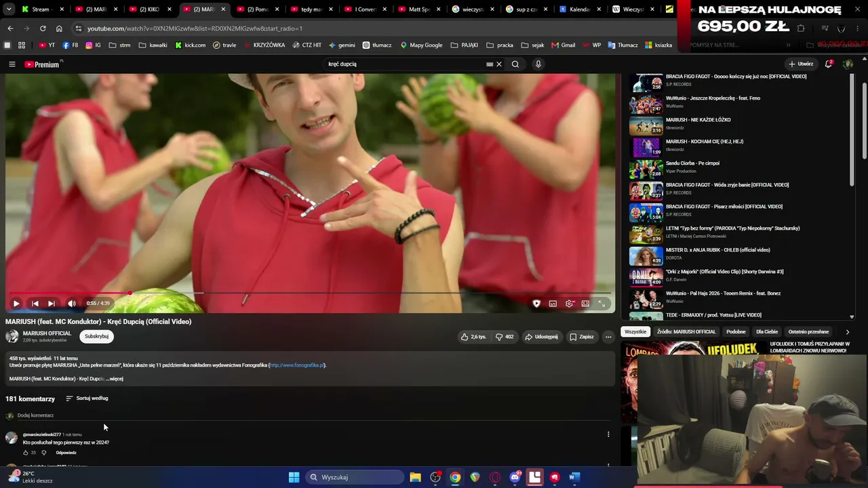The image size is (868, 488).
Task: Expand description with ...więcej
Action: 115,379
